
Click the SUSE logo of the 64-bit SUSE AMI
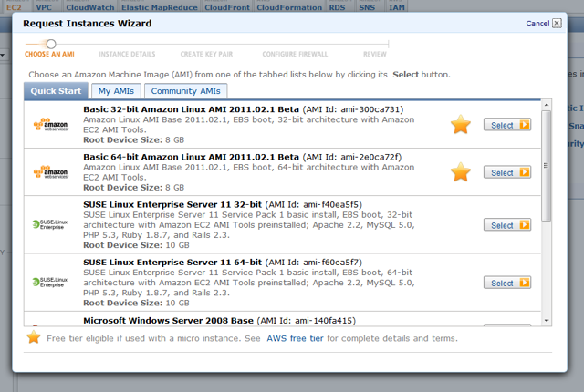point(50,282)
